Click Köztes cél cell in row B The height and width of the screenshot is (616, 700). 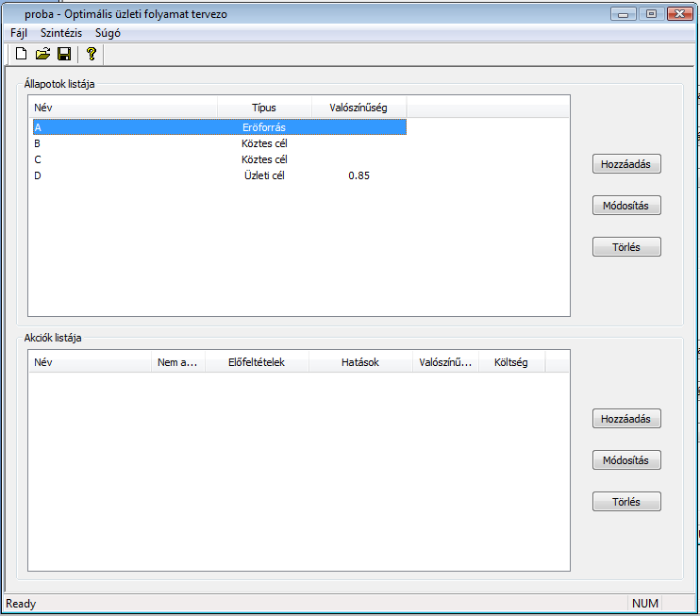tap(264, 143)
